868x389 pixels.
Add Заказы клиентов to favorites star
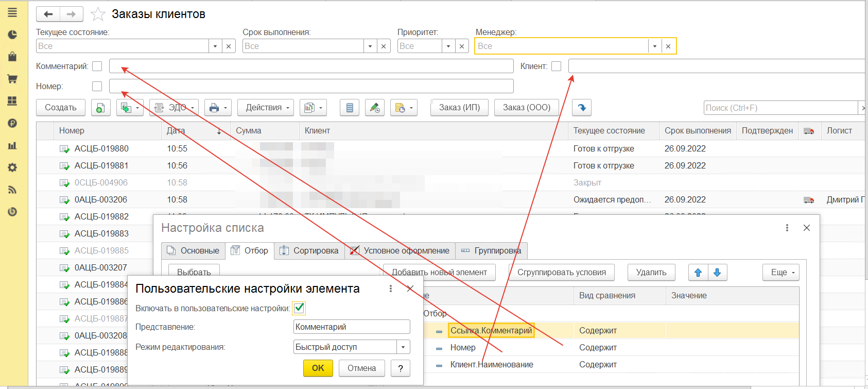(x=98, y=14)
